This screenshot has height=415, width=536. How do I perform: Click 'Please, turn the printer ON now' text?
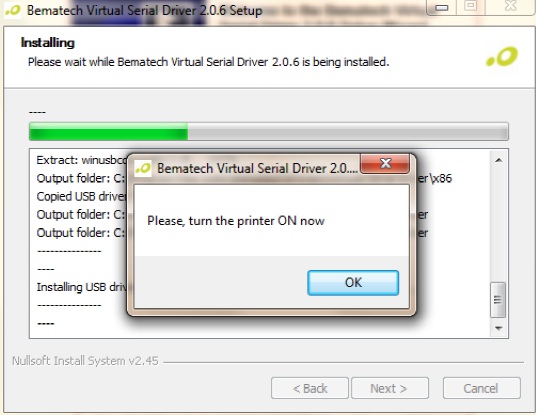tap(236, 221)
